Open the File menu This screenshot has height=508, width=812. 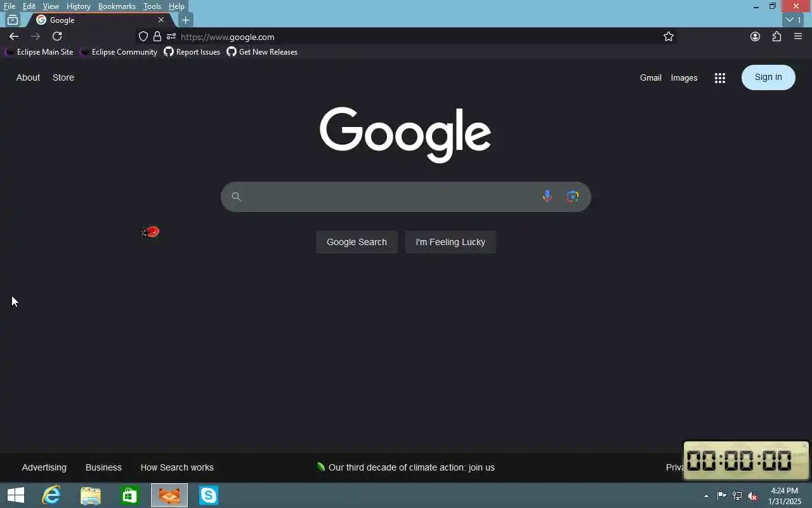(10, 6)
